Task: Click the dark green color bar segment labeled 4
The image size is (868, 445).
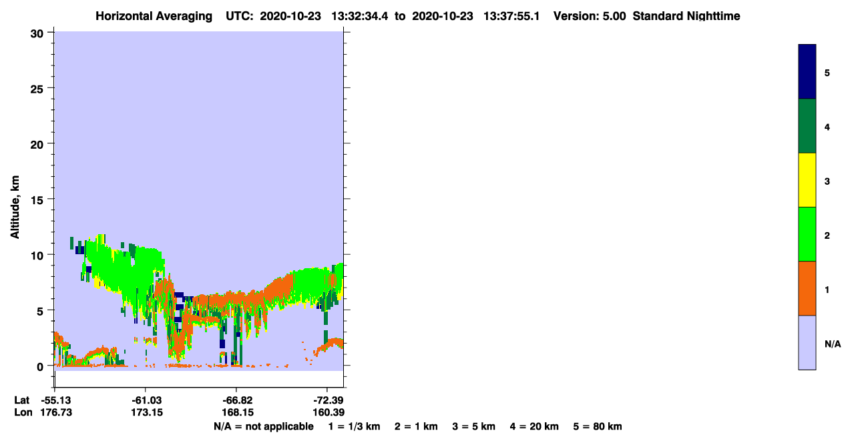Action: pyautogui.click(x=807, y=126)
